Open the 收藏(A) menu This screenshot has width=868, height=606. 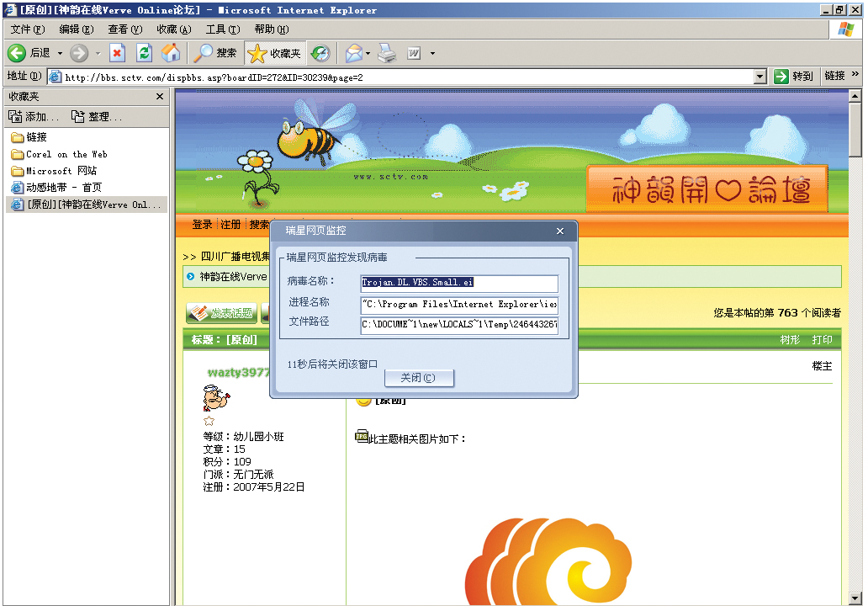coord(174,29)
